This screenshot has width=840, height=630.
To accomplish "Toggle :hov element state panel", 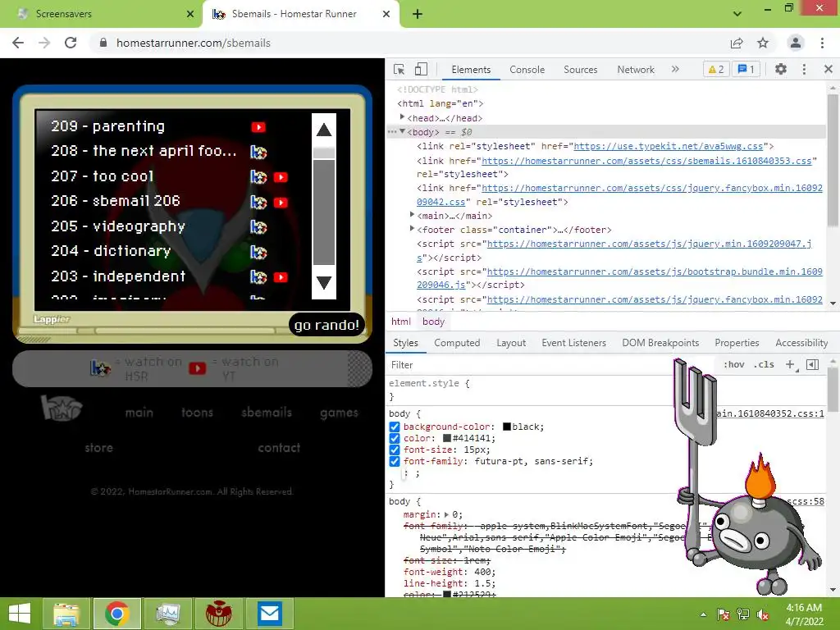I will [734, 365].
